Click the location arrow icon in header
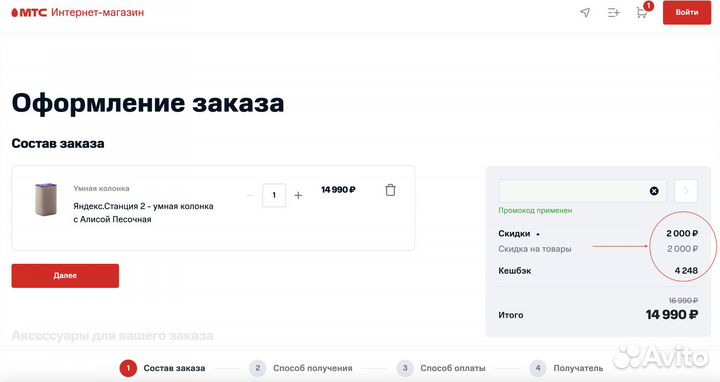Image resolution: width=720 pixels, height=382 pixels. 585,12
